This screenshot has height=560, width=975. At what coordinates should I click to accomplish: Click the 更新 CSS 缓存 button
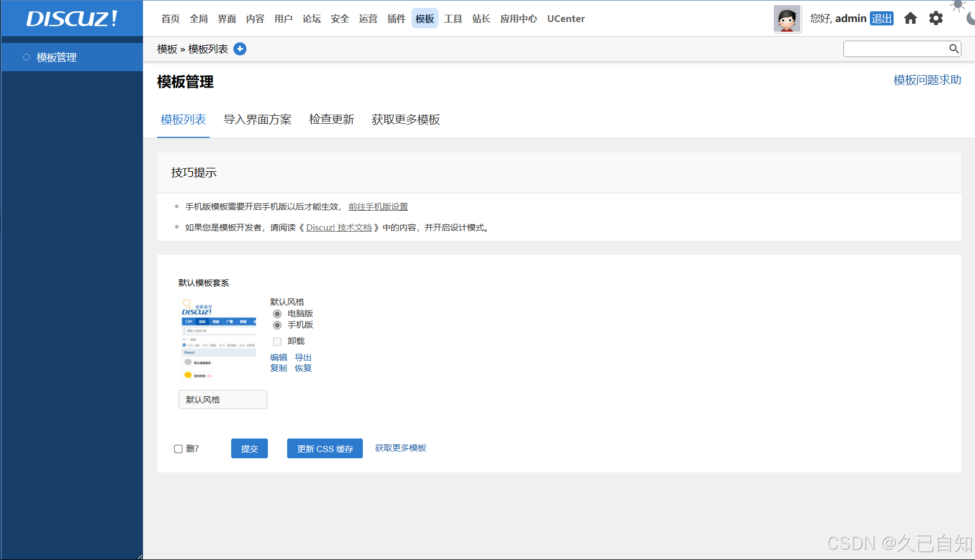click(324, 448)
